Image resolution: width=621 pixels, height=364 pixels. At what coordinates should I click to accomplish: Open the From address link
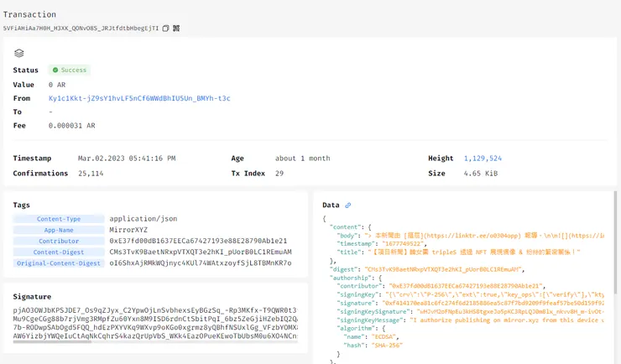click(139, 98)
